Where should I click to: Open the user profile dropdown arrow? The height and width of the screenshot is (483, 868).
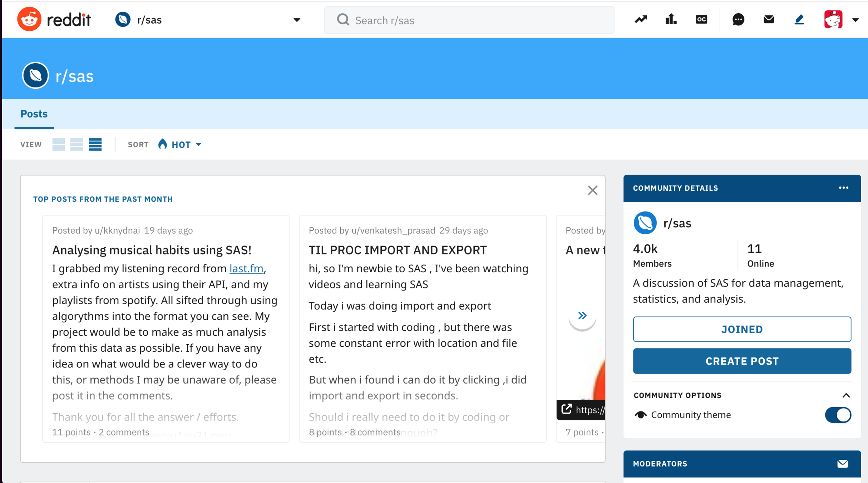click(855, 20)
